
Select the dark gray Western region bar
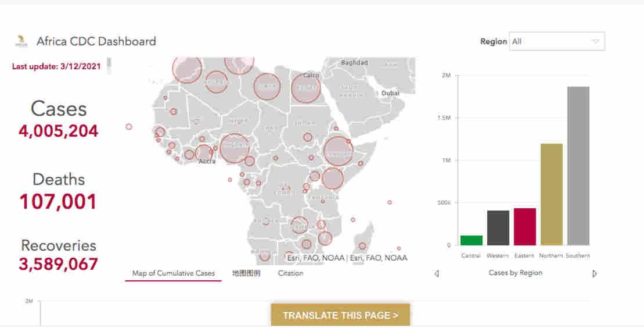(x=498, y=228)
